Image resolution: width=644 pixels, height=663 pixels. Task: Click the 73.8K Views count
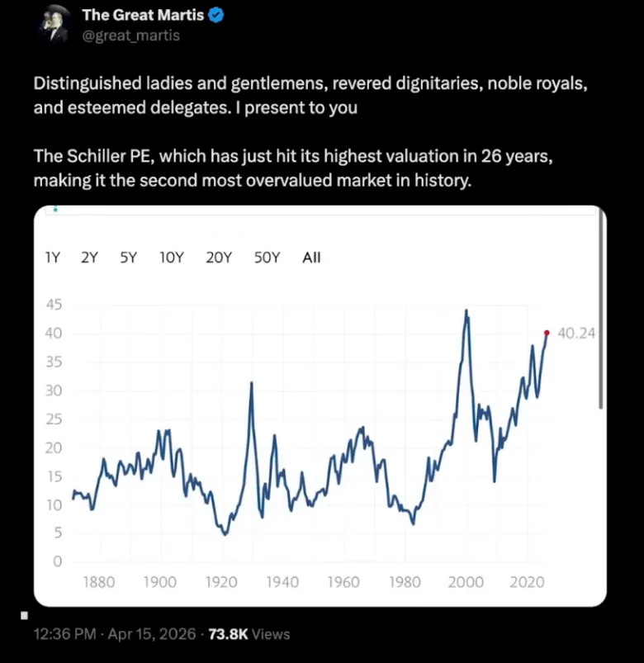(249, 634)
